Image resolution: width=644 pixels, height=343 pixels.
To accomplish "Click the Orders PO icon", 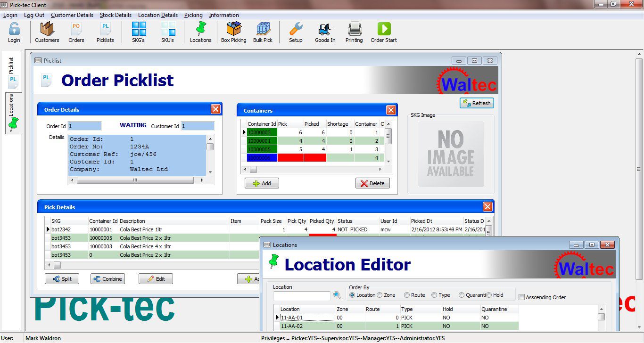I will pos(76,32).
